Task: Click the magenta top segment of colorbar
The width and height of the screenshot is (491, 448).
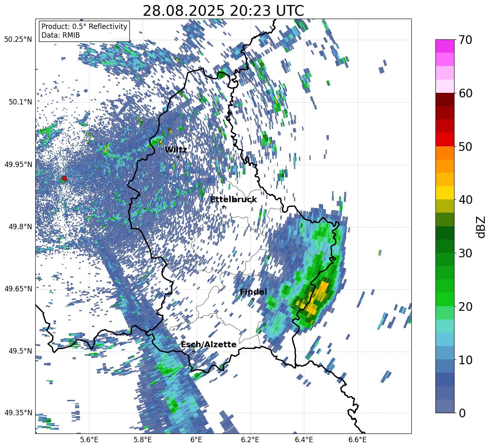Action: 445,46
